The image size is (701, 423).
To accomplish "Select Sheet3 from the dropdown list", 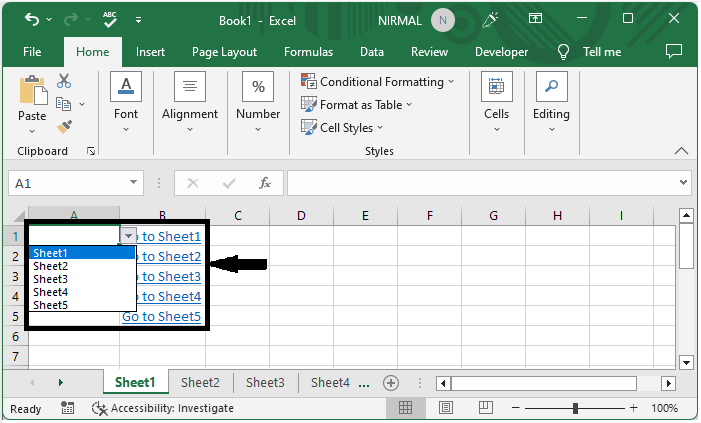I will click(51, 279).
